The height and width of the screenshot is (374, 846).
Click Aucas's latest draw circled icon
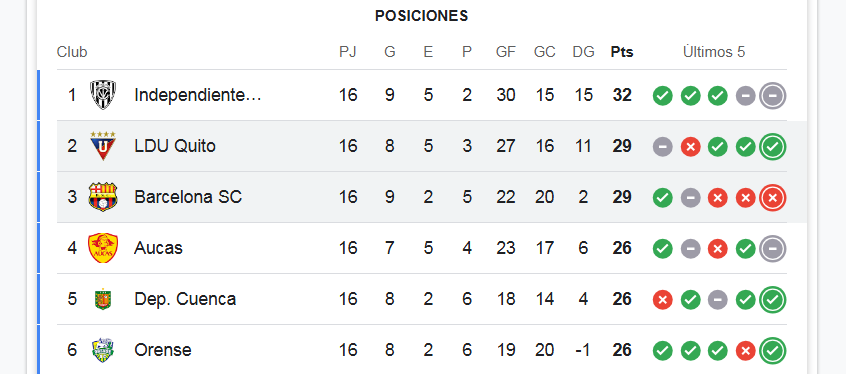tap(773, 249)
